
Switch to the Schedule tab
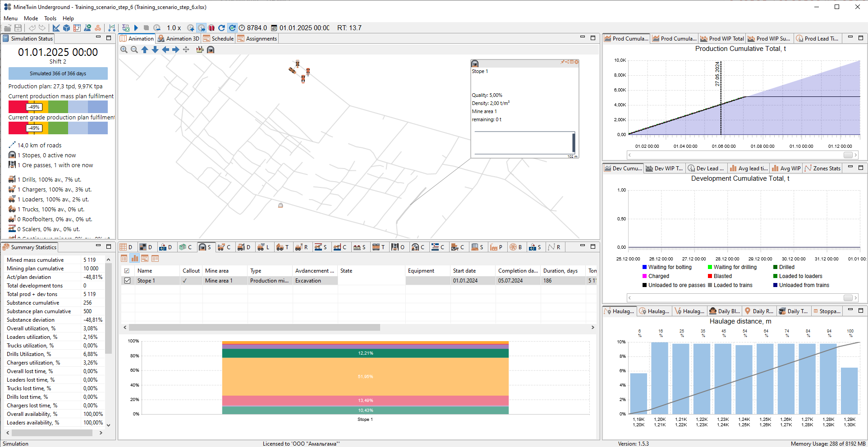(218, 39)
